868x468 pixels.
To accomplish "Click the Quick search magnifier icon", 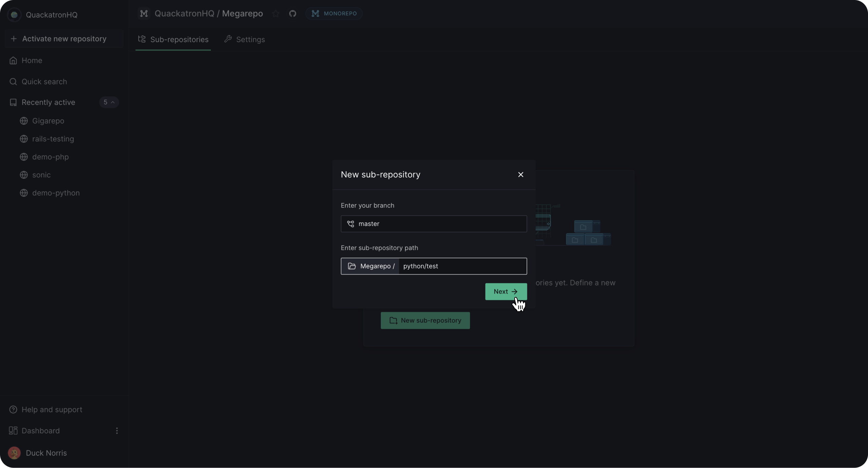I will tap(13, 81).
